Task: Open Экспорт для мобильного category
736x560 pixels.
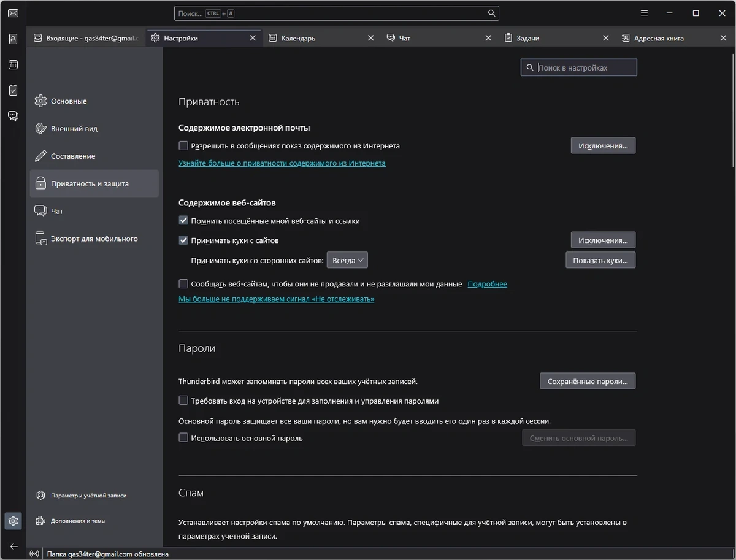Action: tap(94, 239)
